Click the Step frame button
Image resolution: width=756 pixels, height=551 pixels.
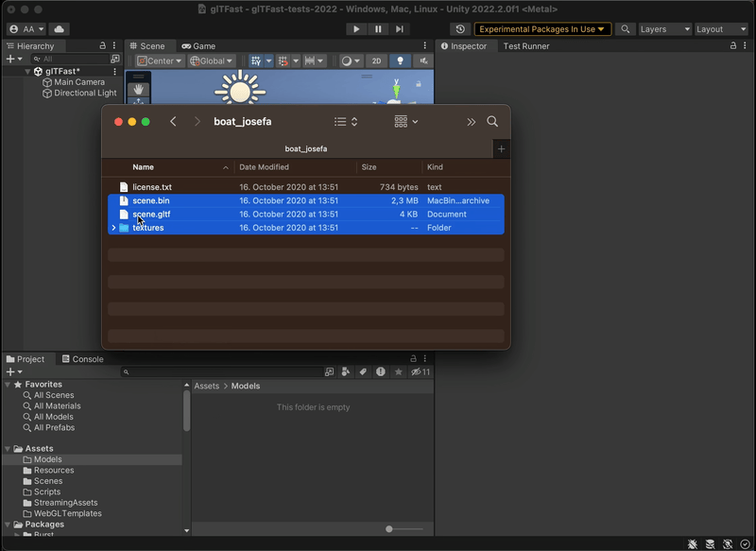click(x=400, y=28)
